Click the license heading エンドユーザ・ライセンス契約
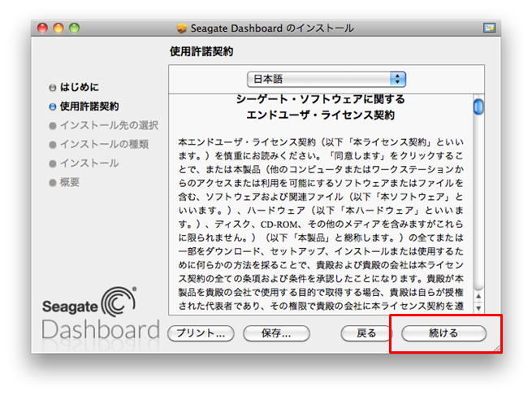532x396 pixels. (320, 115)
